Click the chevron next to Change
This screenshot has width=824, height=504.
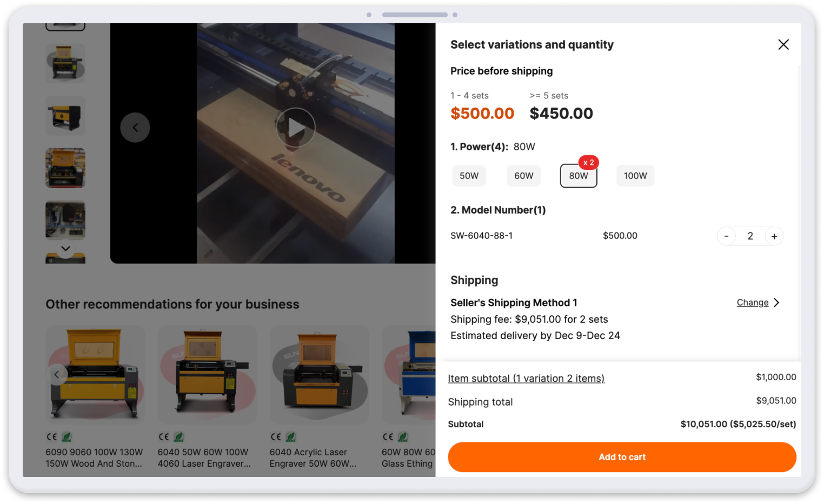coord(776,303)
